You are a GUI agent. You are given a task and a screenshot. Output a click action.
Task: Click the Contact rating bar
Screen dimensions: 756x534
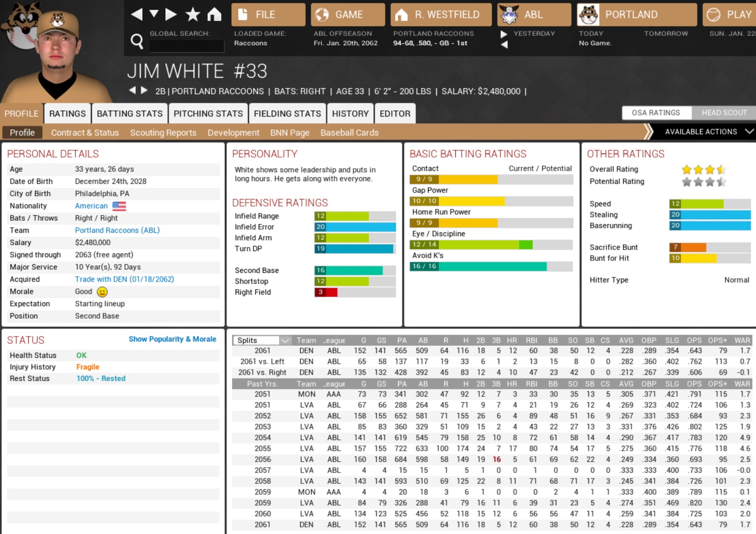[x=491, y=179]
